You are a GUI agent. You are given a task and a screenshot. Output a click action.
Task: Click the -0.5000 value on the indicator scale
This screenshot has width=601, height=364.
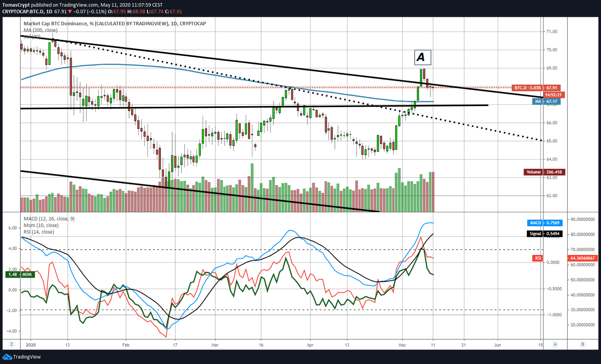tap(553, 289)
